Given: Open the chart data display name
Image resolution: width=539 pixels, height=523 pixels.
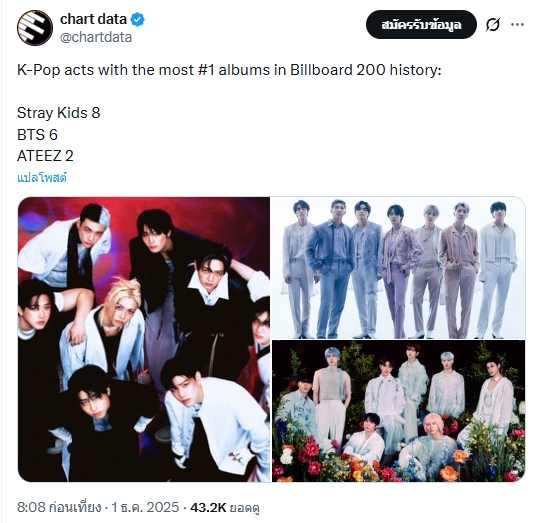Looking at the screenshot, I should coord(94,19).
